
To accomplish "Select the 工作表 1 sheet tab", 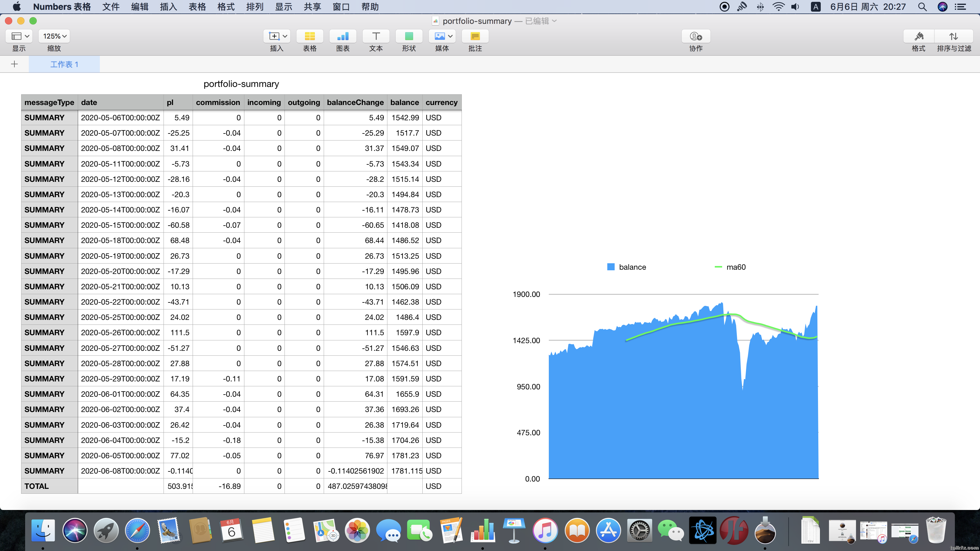I will [x=64, y=64].
